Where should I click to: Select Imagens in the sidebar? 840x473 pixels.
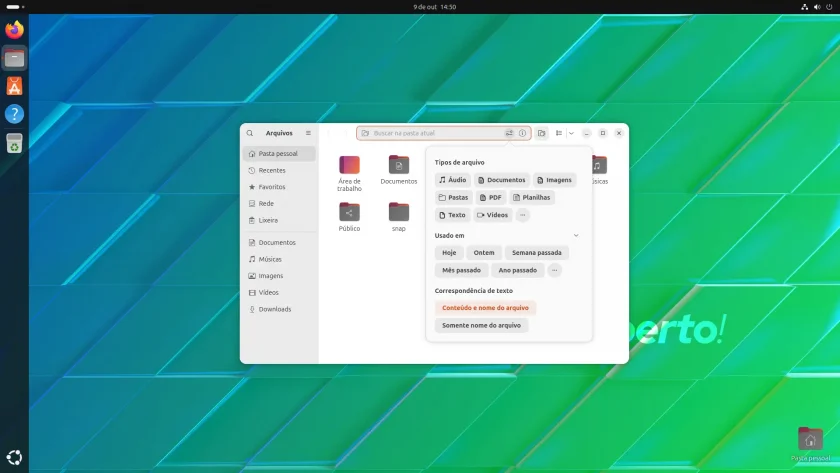279,276
